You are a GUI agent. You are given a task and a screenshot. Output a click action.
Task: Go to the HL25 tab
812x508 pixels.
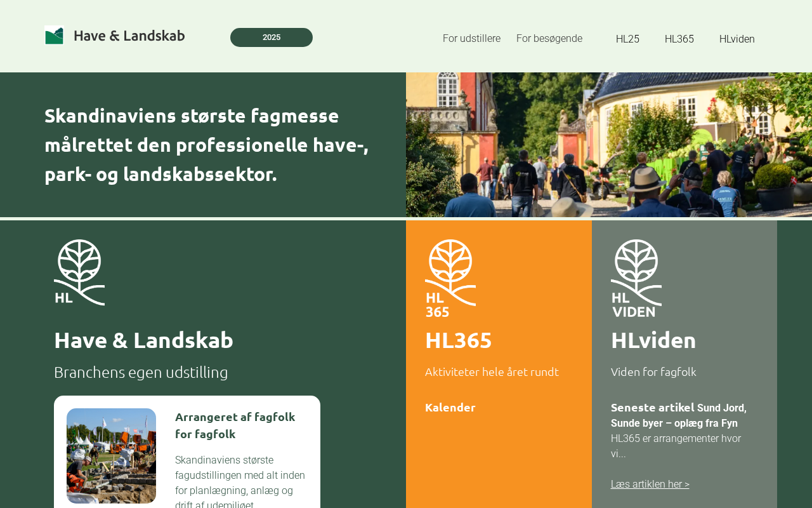point(627,39)
